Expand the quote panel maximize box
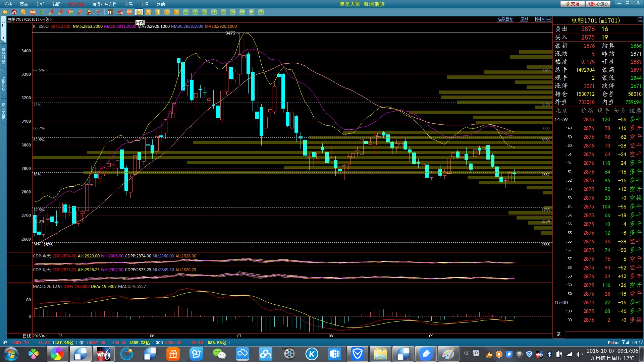This screenshot has width=644, height=362. pyautogui.click(x=640, y=19)
